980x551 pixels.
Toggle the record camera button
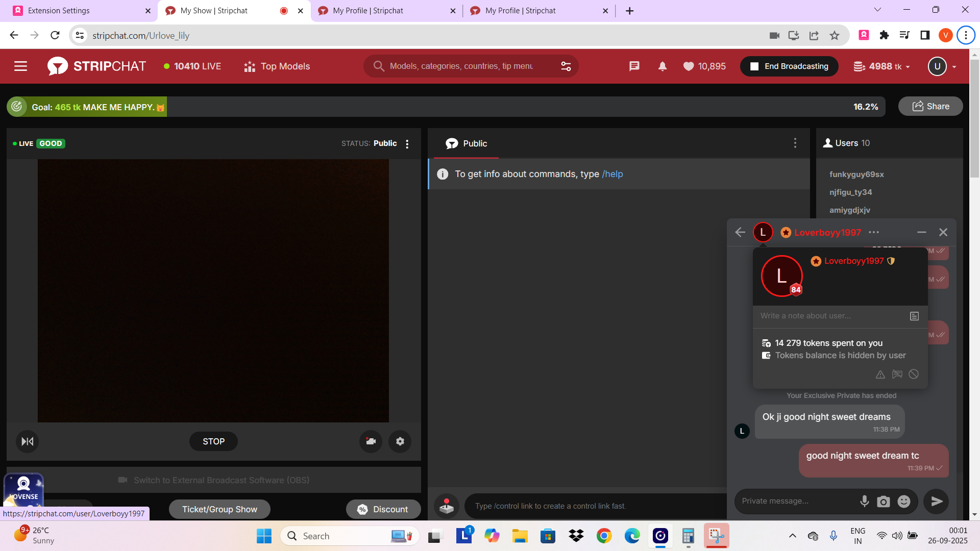pyautogui.click(x=371, y=441)
